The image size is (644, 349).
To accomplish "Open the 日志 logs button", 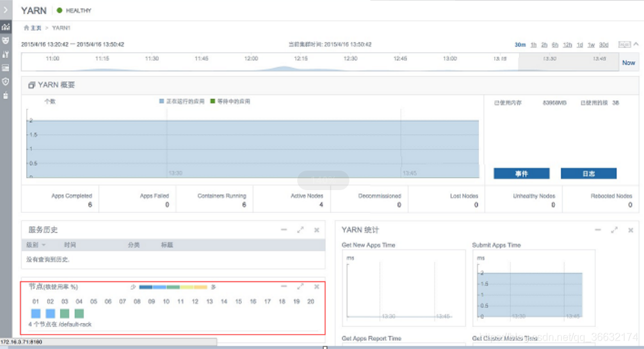I will click(589, 173).
